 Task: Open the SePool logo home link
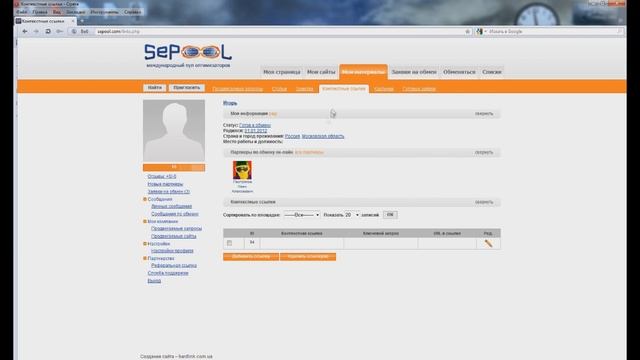tap(188, 52)
